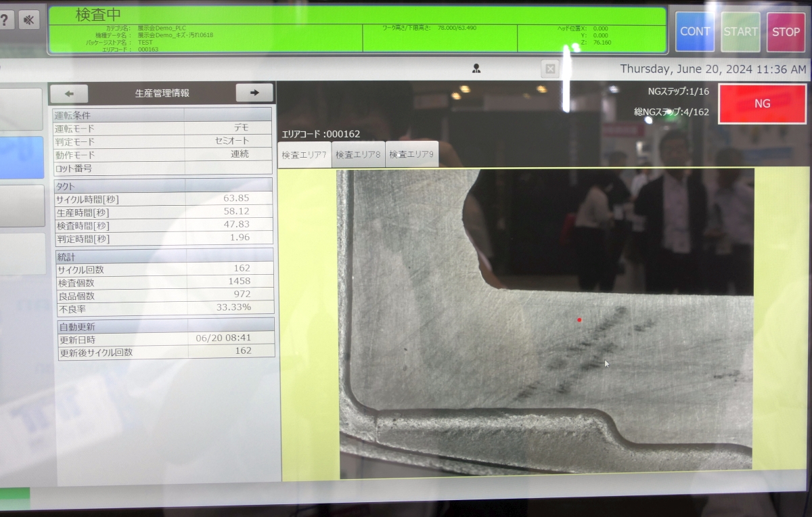
Task: Click the red NG result indicator
Action: [762, 104]
